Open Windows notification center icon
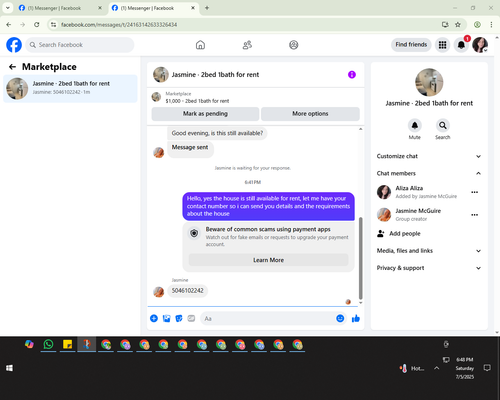 tap(487, 368)
